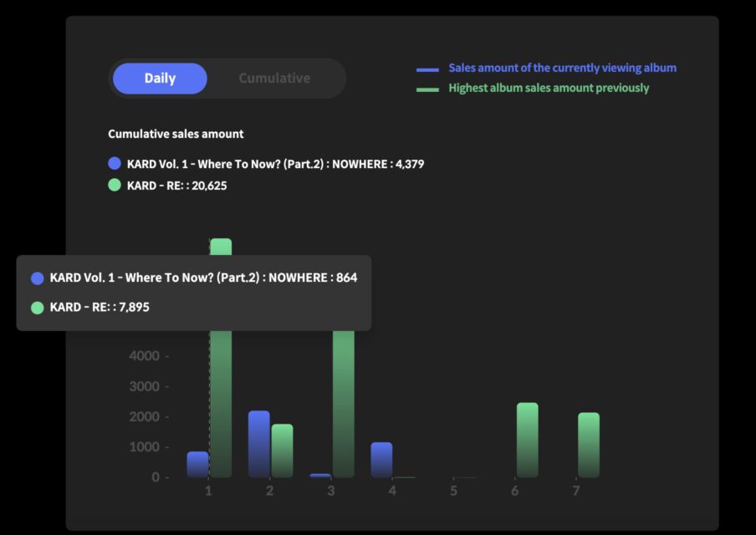Select day 2 blue bar
Image resolution: width=756 pixels, height=535 pixels.
259,445
